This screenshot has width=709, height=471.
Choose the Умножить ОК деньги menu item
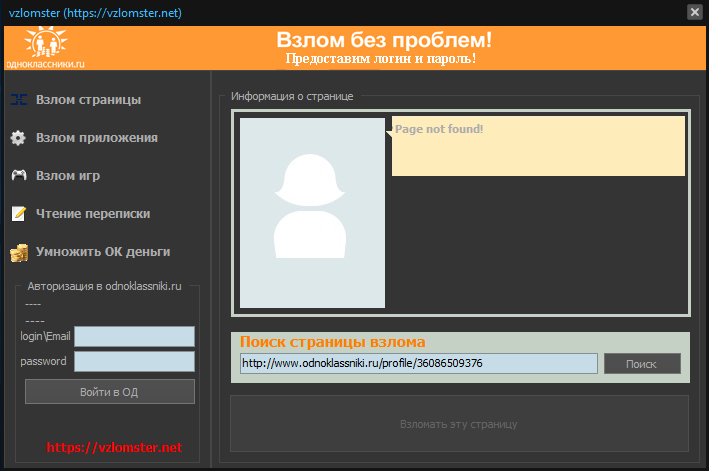coord(103,251)
